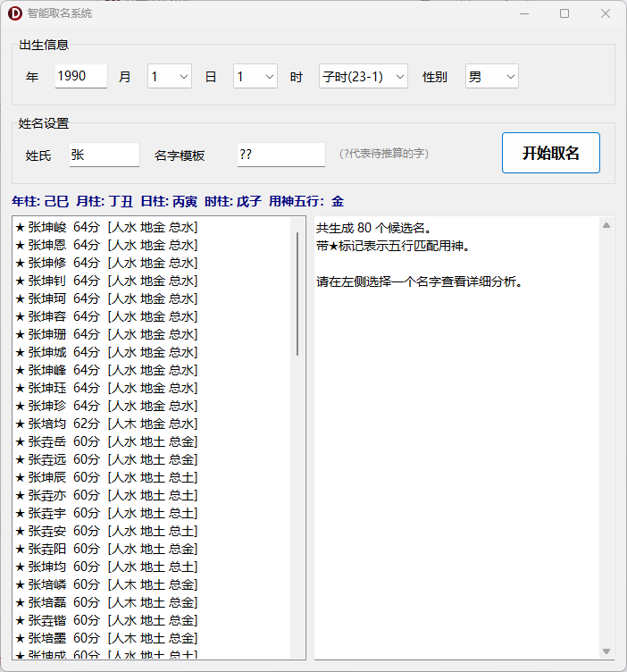Click the name list vertical scrollbar thumb
Viewport: 627px width, 672px height.
(297, 294)
